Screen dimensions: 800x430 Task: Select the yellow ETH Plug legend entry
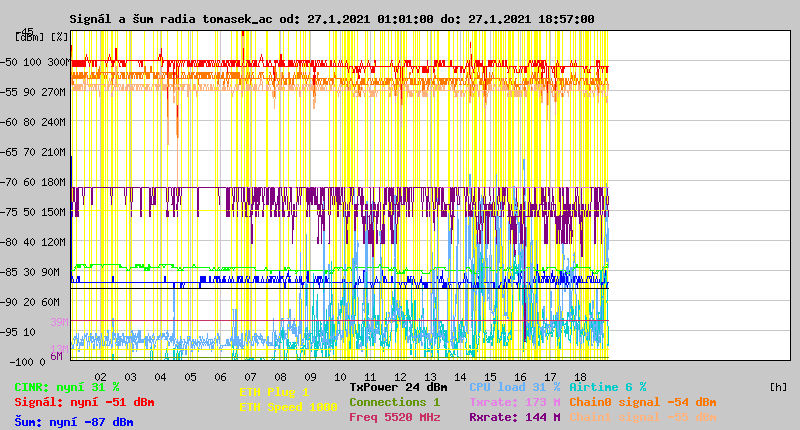tap(274, 392)
